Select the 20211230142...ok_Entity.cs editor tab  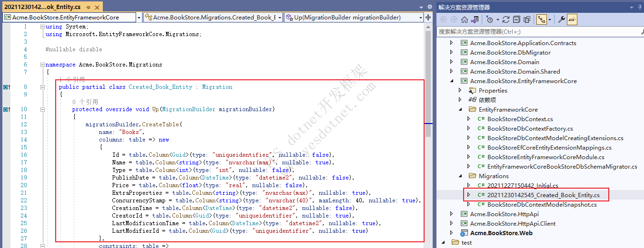point(43,7)
